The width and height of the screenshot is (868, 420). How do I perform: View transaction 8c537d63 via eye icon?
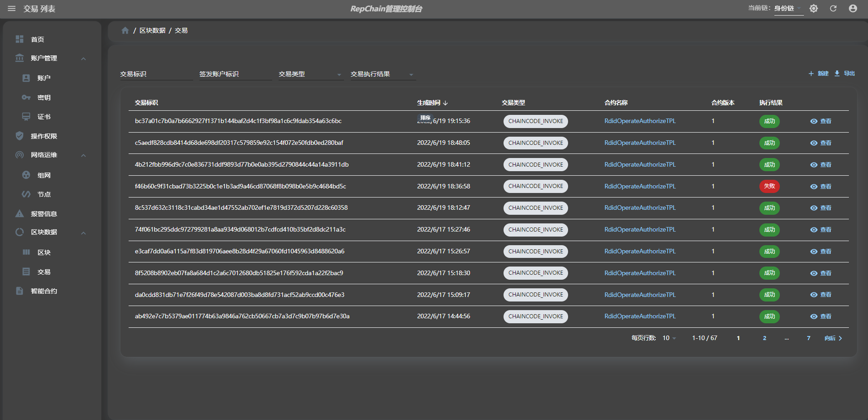tap(813, 208)
